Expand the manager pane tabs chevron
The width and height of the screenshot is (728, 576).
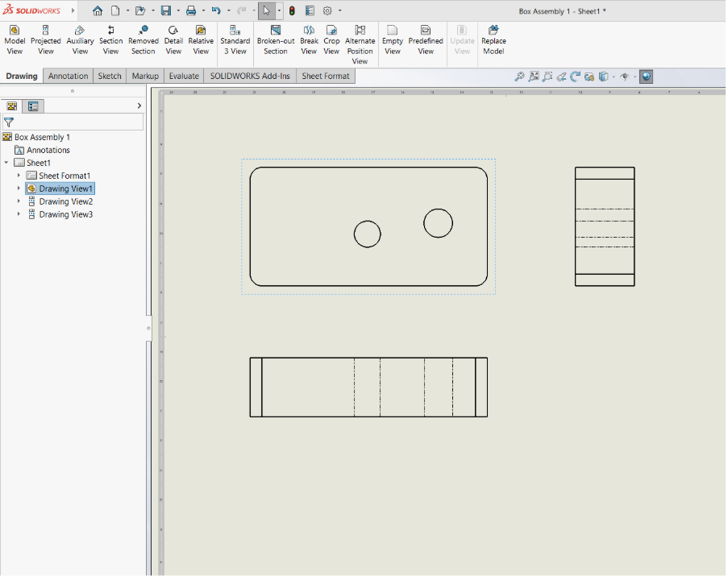(139, 106)
